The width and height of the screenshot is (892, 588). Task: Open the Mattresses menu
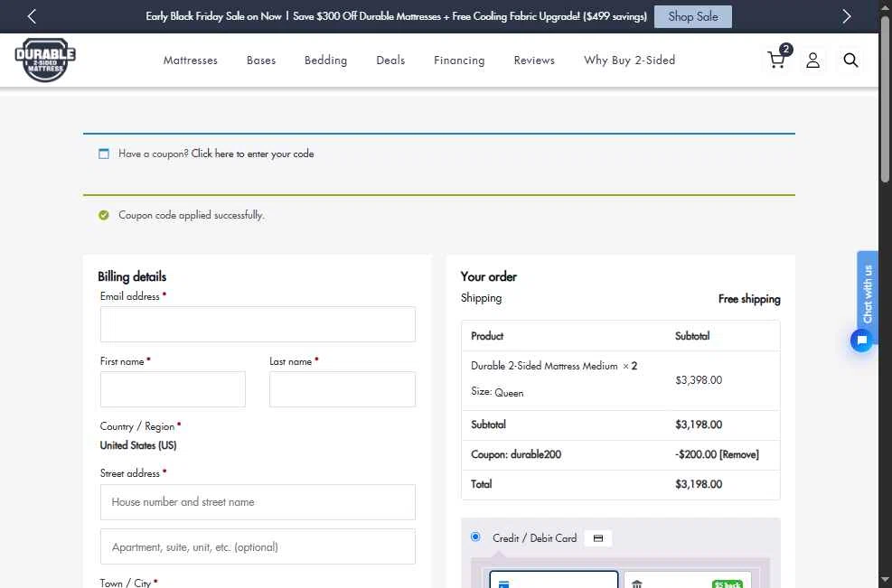click(191, 61)
